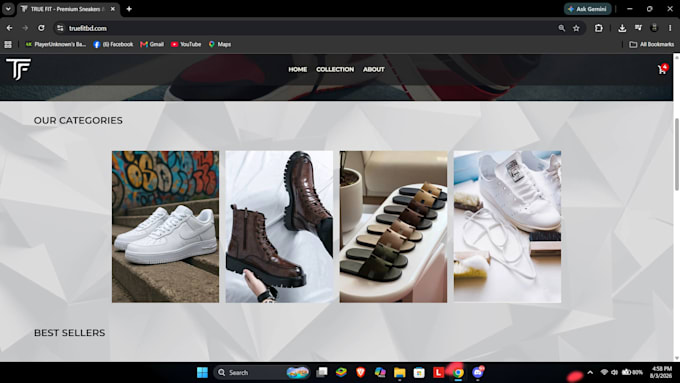The image size is (680, 383).
Task: Open the Wi-Fi network tray icon
Action: tap(604, 372)
